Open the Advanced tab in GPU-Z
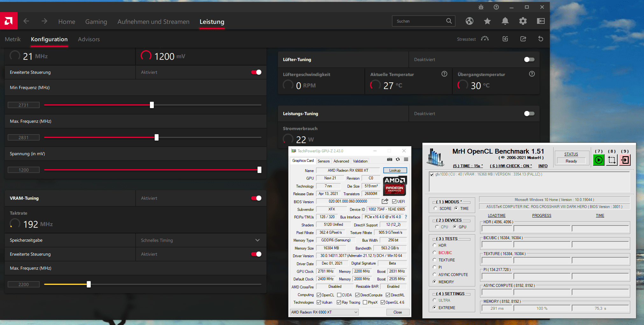Image resolution: width=644 pixels, height=325 pixels. [341, 161]
